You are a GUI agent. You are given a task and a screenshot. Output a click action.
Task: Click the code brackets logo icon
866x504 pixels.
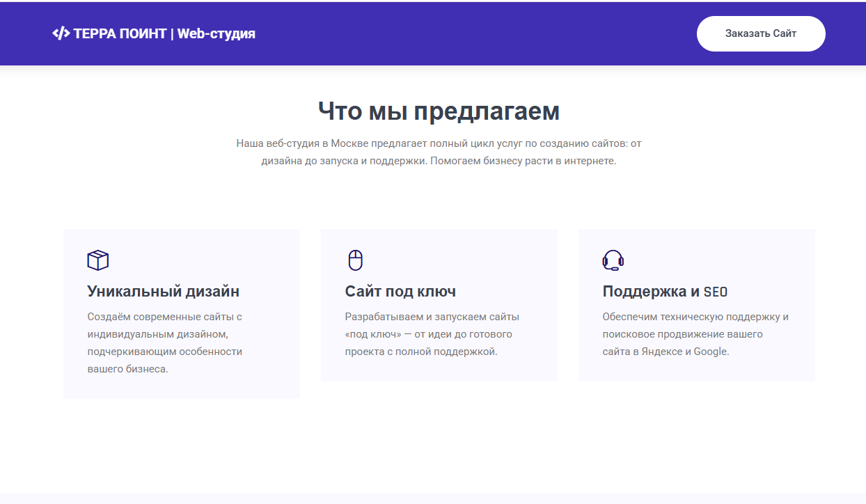pyautogui.click(x=61, y=33)
